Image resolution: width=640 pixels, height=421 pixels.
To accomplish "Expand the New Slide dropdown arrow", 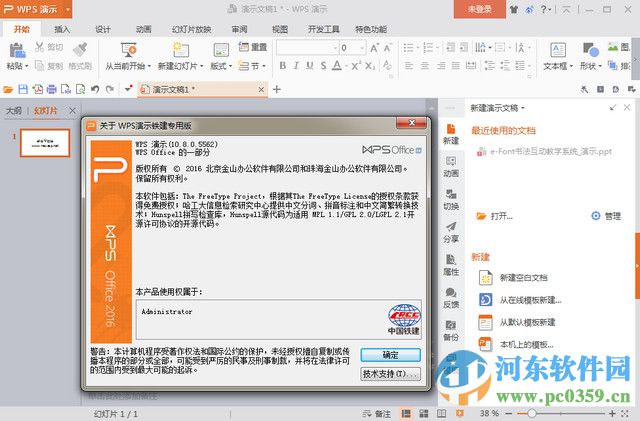I will point(202,66).
